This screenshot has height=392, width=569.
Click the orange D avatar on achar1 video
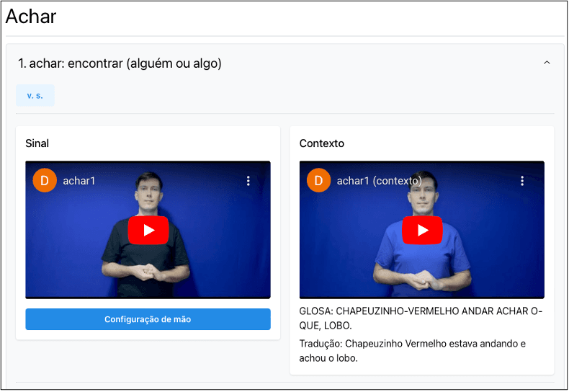tap(45, 181)
